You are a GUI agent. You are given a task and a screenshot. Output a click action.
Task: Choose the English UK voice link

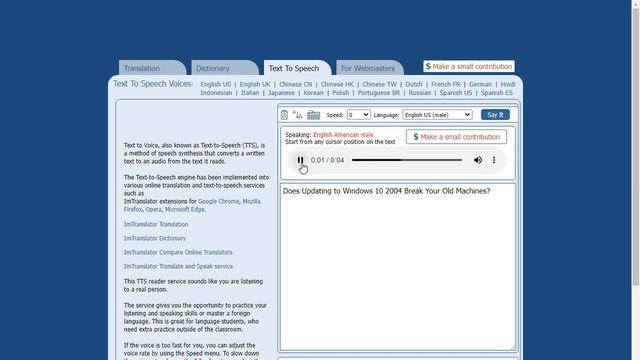(x=255, y=84)
